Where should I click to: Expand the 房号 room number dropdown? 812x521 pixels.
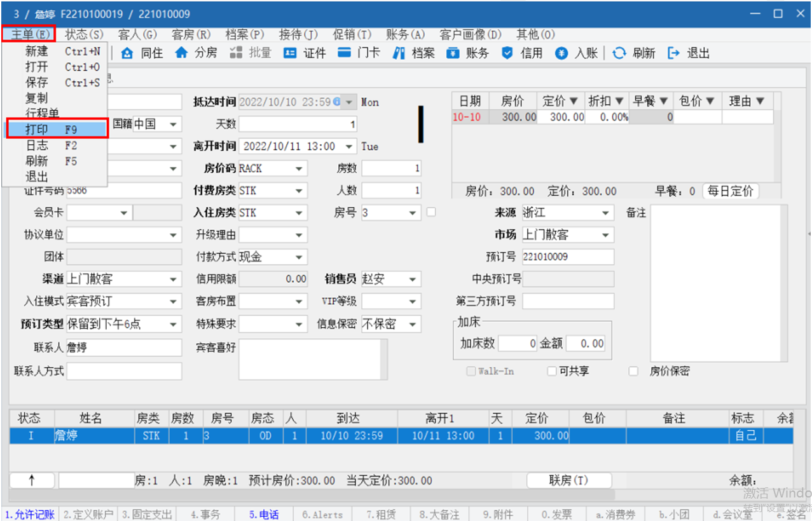pos(413,212)
